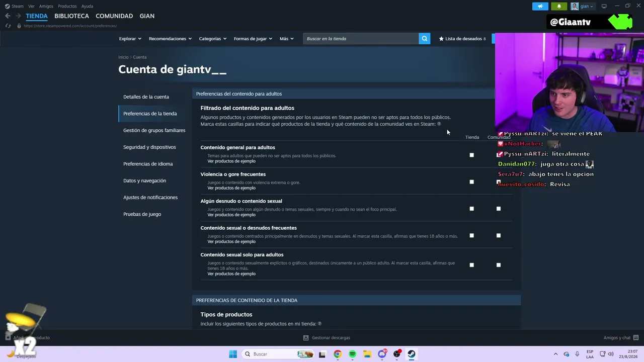Open the gian account dropdown
Viewport: 644px width, 362px height.
point(587,7)
